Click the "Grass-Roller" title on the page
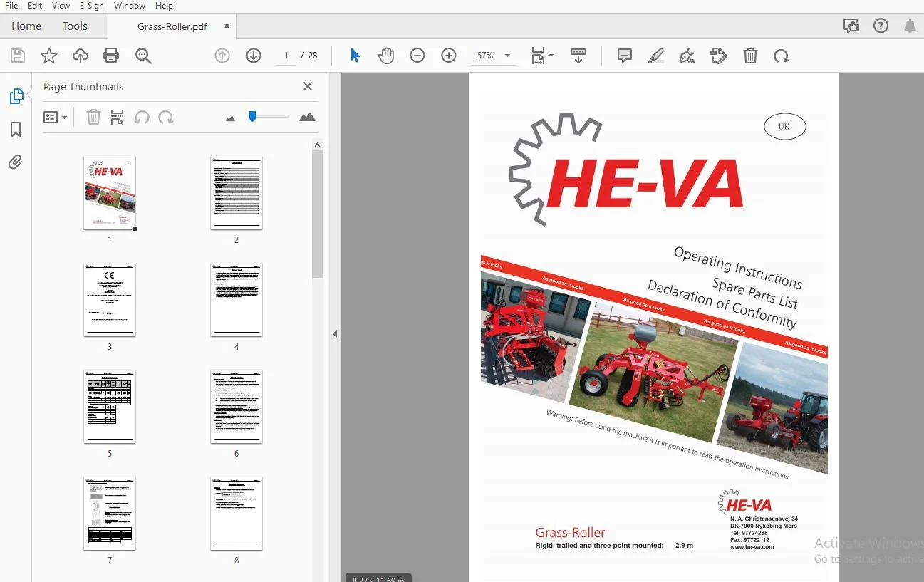The width and height of the screenshot is (924, 582). (570, 532)
